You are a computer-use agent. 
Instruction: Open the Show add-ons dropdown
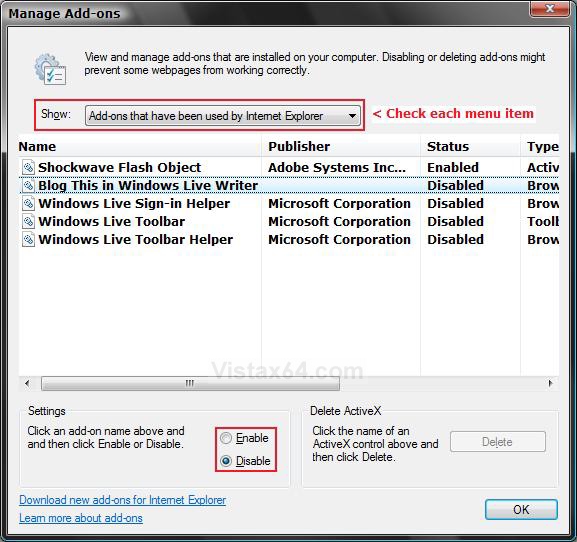(x=223, y=116)
